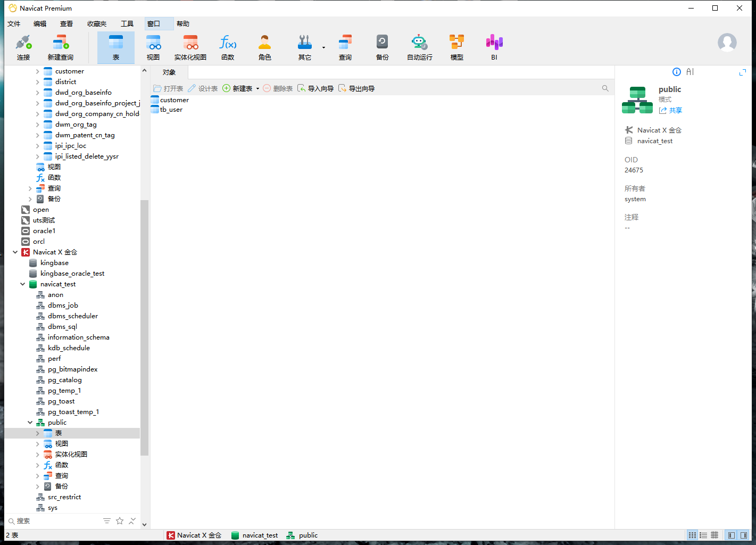
Task: Toggle the favorites star filter near search
Action: click(120, 521)
